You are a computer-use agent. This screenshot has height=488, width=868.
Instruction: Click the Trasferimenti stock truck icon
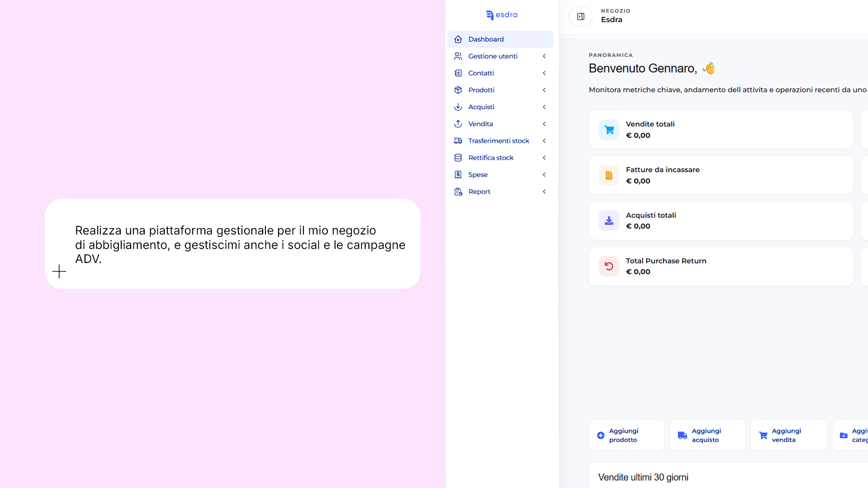[x=458, y=141]
